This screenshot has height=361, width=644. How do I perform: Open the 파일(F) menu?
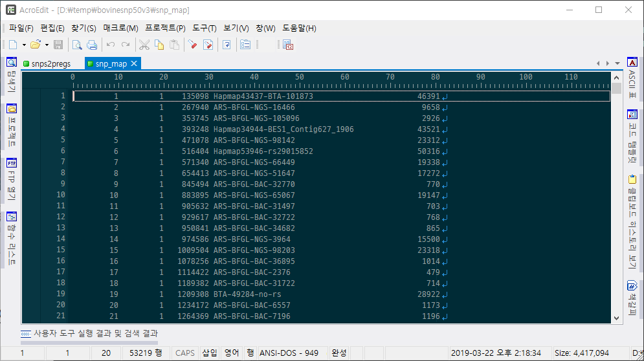(21, 28)
